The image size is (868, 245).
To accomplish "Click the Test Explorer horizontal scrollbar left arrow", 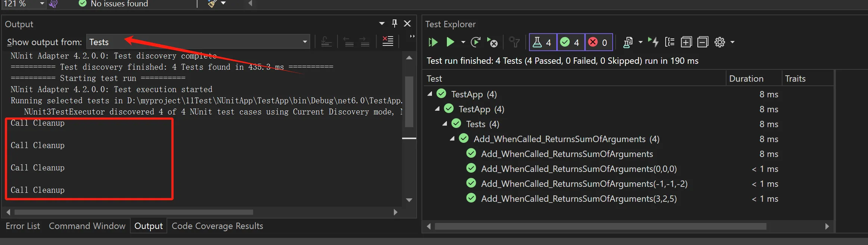I will click(x=429, y=226).
